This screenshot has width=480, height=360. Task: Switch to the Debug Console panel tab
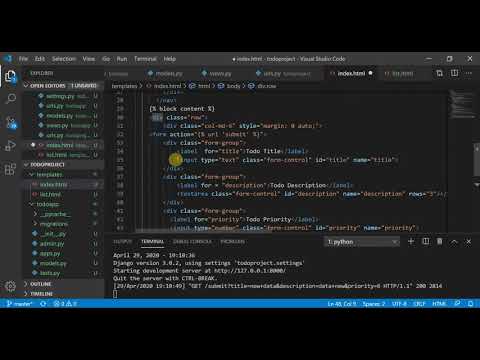coord(192,241)
